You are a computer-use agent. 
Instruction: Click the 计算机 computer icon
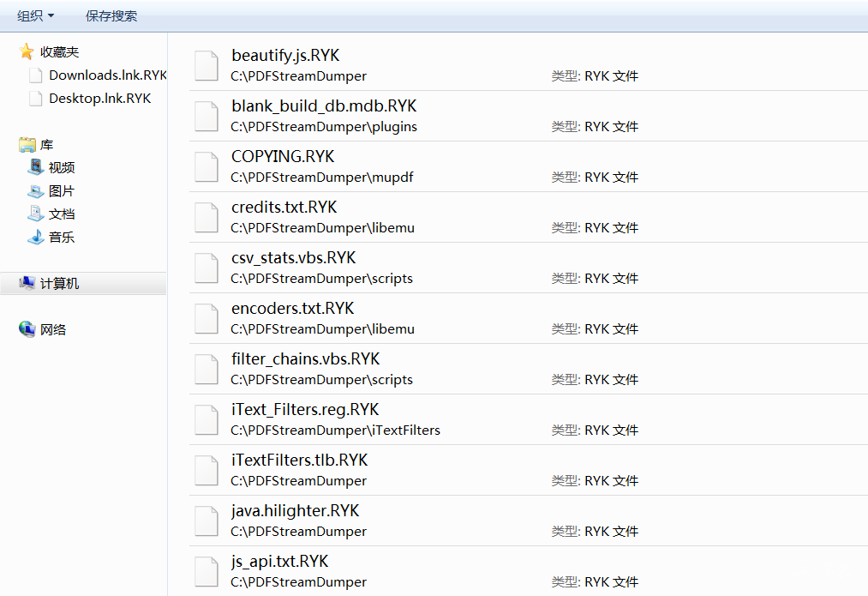coord(27,283)
